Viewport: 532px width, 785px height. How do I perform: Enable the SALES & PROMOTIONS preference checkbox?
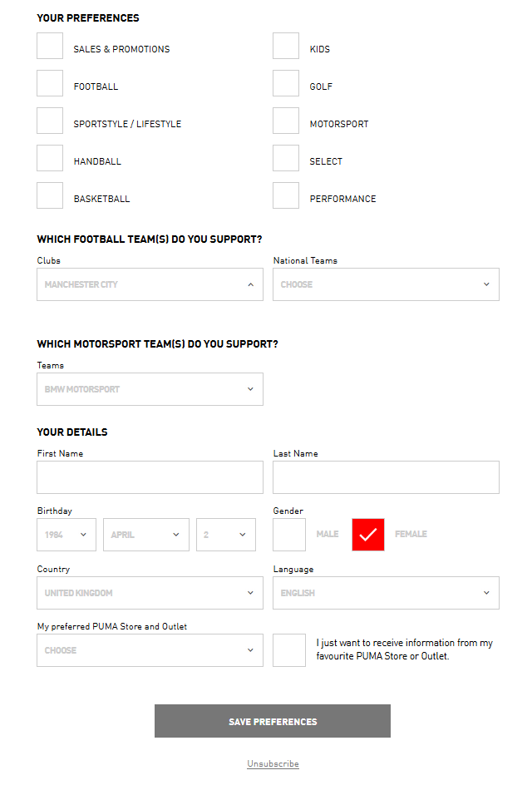49,46
